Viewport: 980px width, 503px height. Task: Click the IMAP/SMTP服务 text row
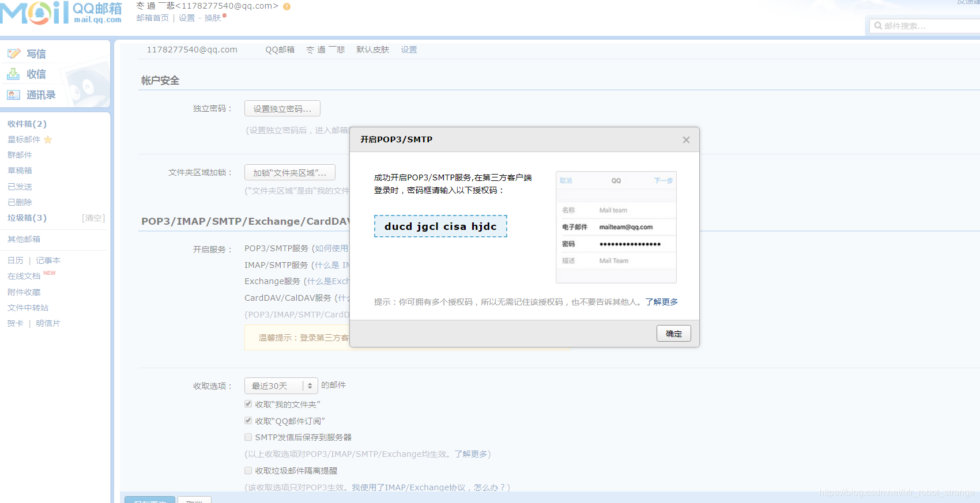click(x=276, y=265)
